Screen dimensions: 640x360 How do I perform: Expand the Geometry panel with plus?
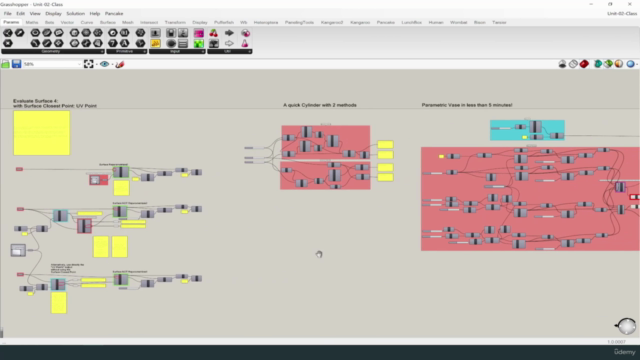(102, 51)
